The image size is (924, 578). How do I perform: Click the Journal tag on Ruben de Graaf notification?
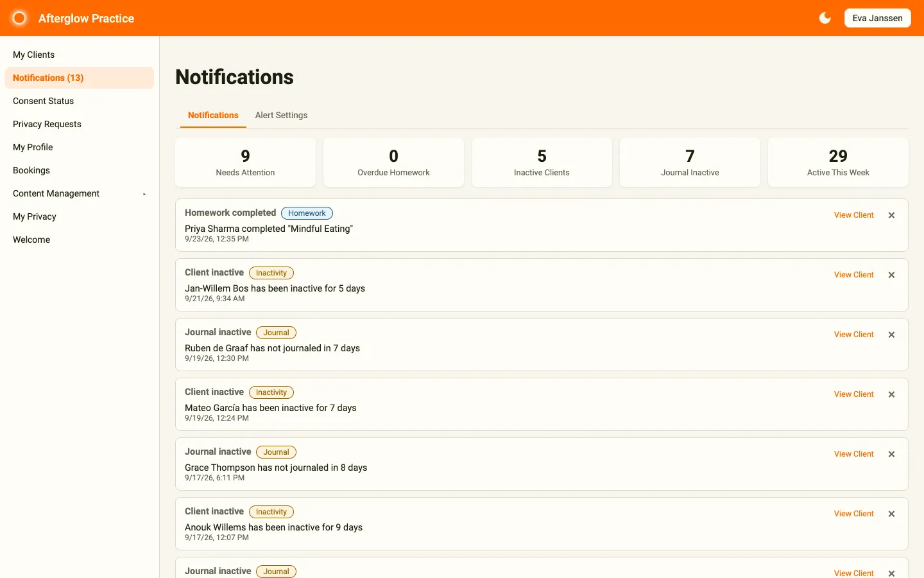[276, 333]
